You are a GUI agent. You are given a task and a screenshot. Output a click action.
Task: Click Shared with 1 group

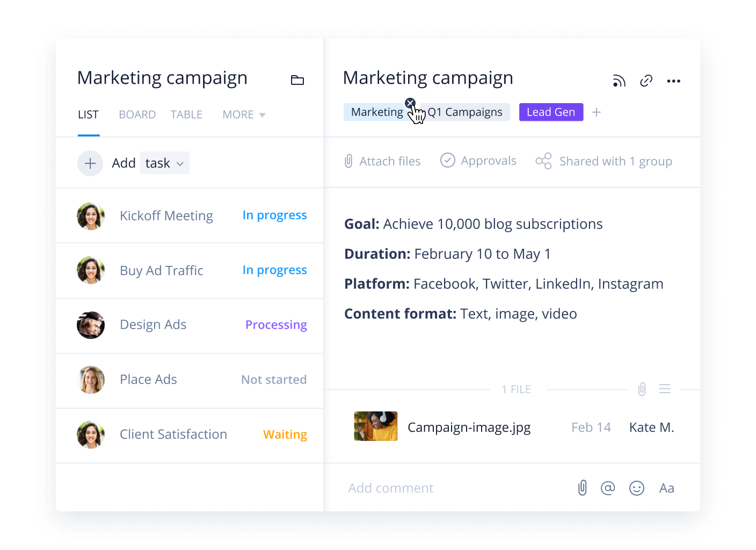[x=604, y=161]
